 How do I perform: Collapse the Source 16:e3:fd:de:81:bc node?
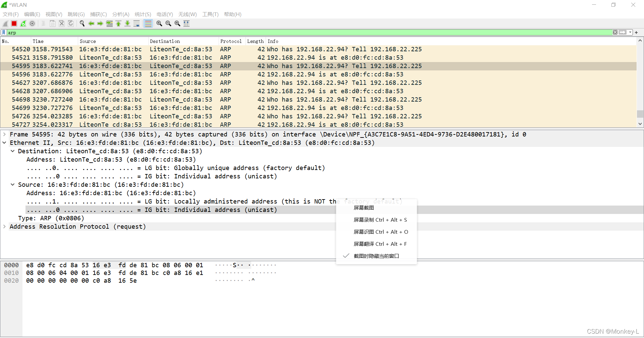point(12,185)
